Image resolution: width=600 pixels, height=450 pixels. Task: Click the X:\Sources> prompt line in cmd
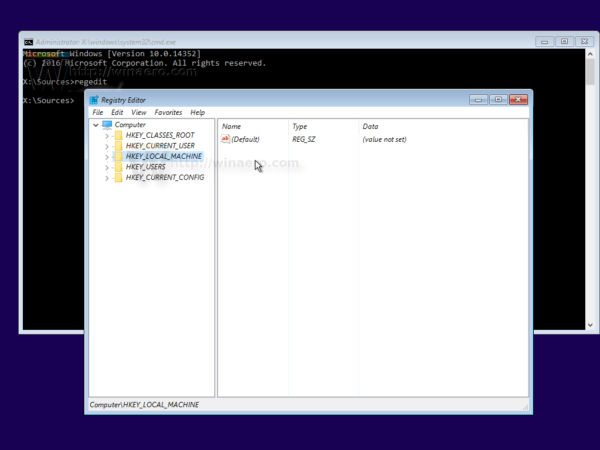click(49, 101)
